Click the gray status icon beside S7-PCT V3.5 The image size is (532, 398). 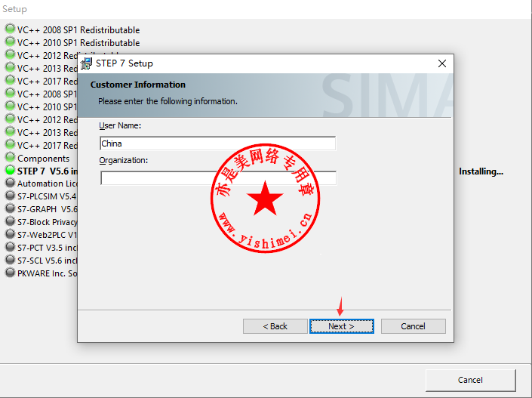10,247
